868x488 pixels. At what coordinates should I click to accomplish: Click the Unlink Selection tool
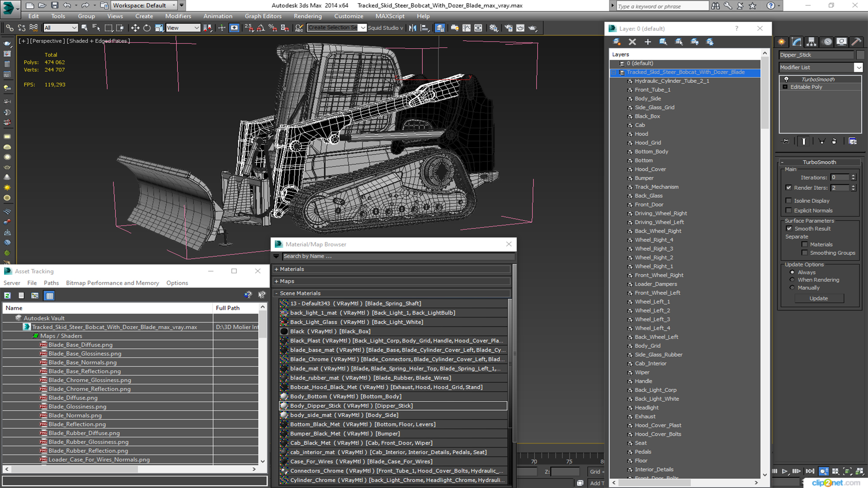pyautogui.click(x=21, y=28)
